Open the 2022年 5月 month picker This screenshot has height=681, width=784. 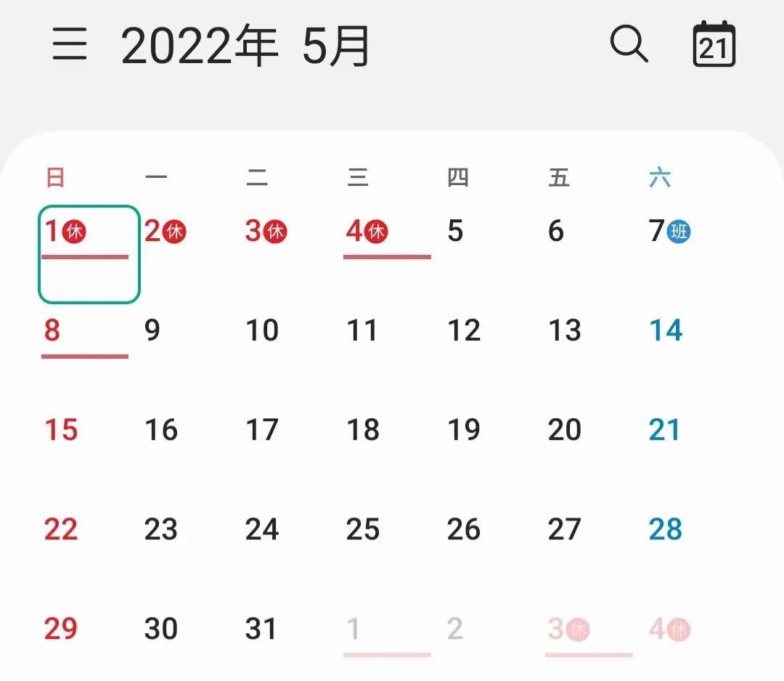245,46
